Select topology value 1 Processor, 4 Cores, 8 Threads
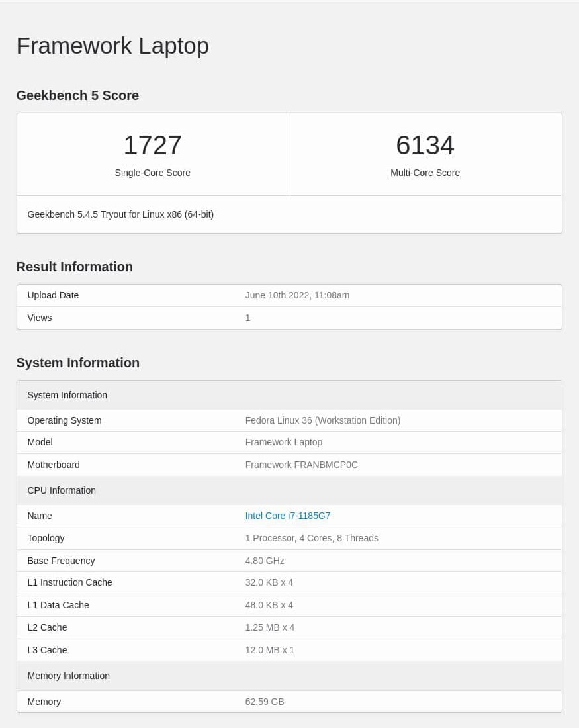The image size is (579, 728). (x=312, y=538)
